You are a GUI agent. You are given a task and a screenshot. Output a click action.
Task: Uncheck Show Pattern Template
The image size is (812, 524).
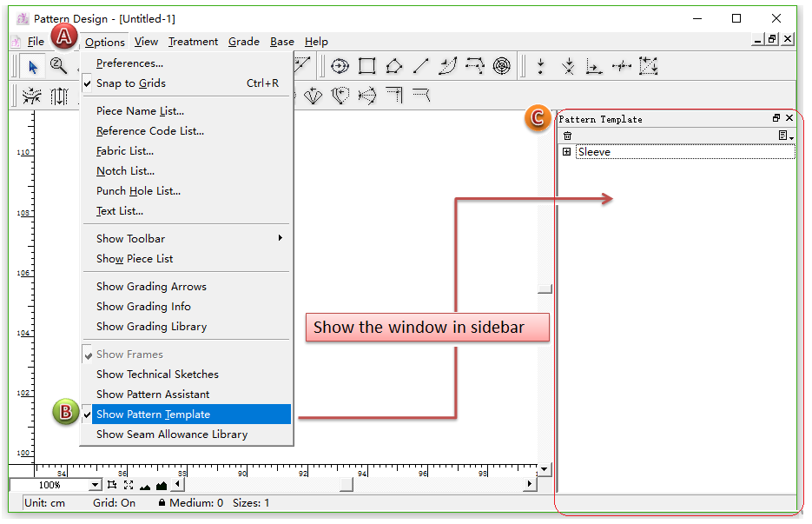(x=153, y=415)
